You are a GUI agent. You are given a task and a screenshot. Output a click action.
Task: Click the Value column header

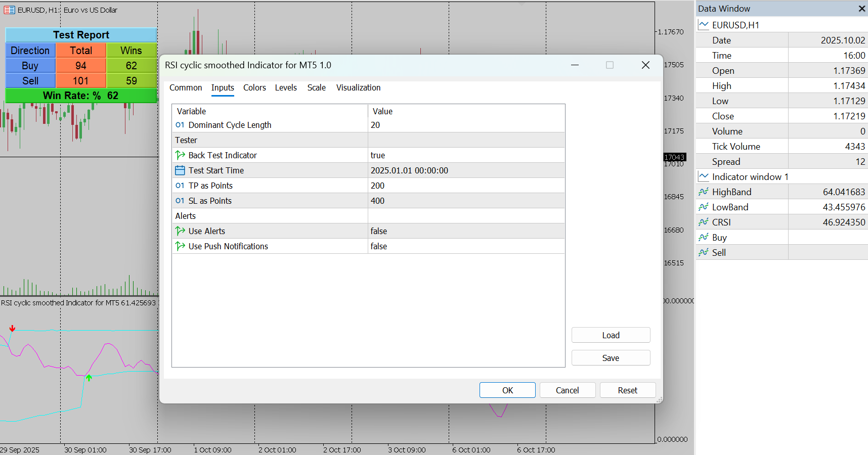click(466, 111)
